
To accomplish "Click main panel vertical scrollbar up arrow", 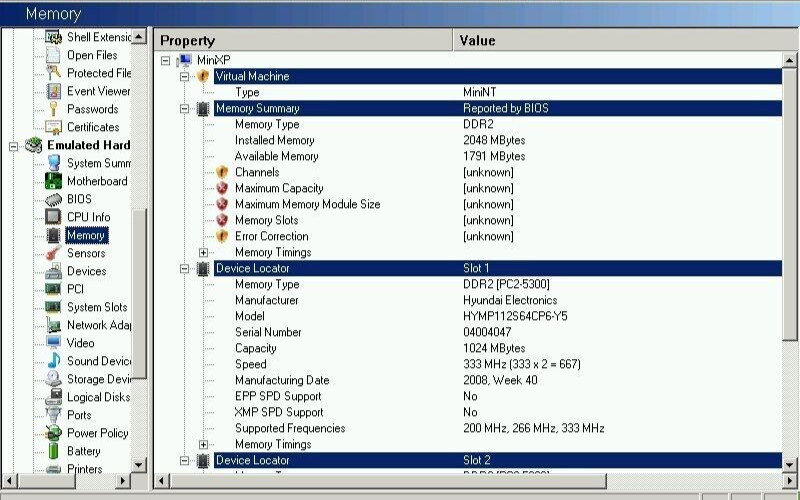I will (x=789, y=60).
